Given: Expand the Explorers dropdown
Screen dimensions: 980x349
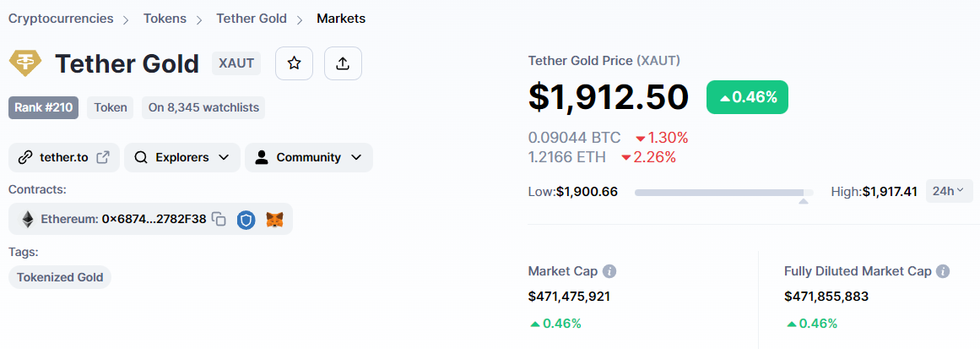Looking at the screenshot, I should pos(181,157).
